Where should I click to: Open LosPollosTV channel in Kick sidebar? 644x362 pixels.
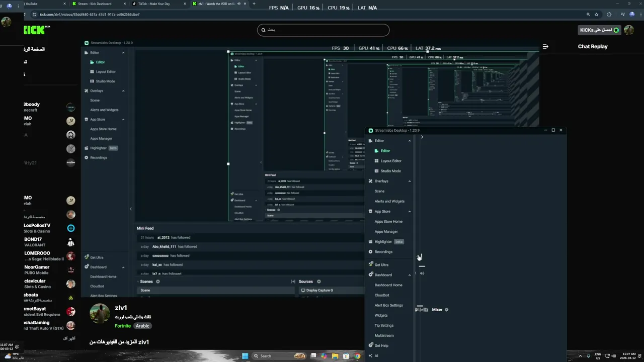tap(49, 228)
